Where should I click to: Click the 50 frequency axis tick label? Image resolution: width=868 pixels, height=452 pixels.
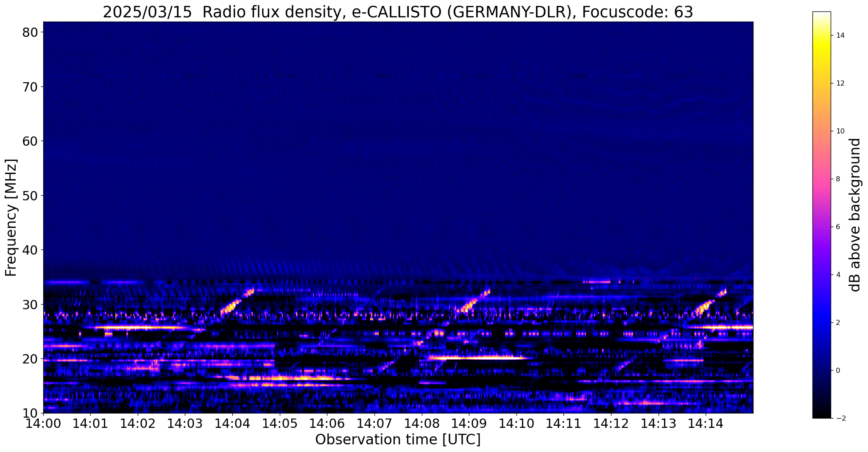point(30,196)
